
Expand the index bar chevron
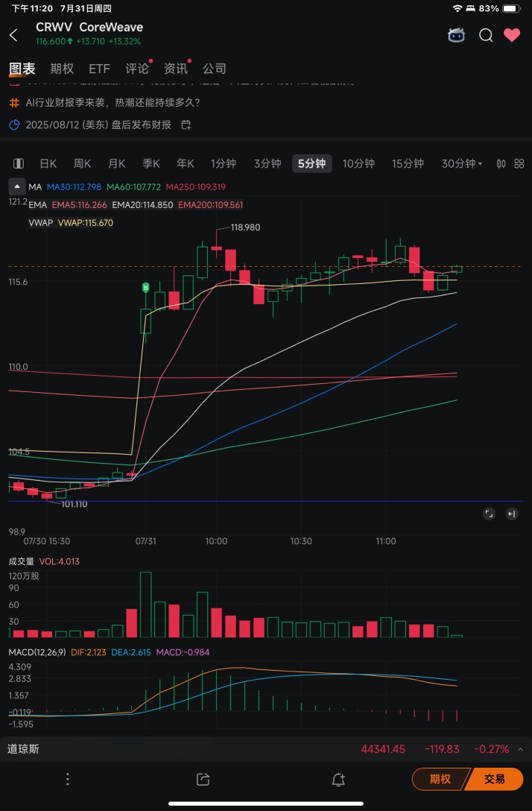point(521,749)
